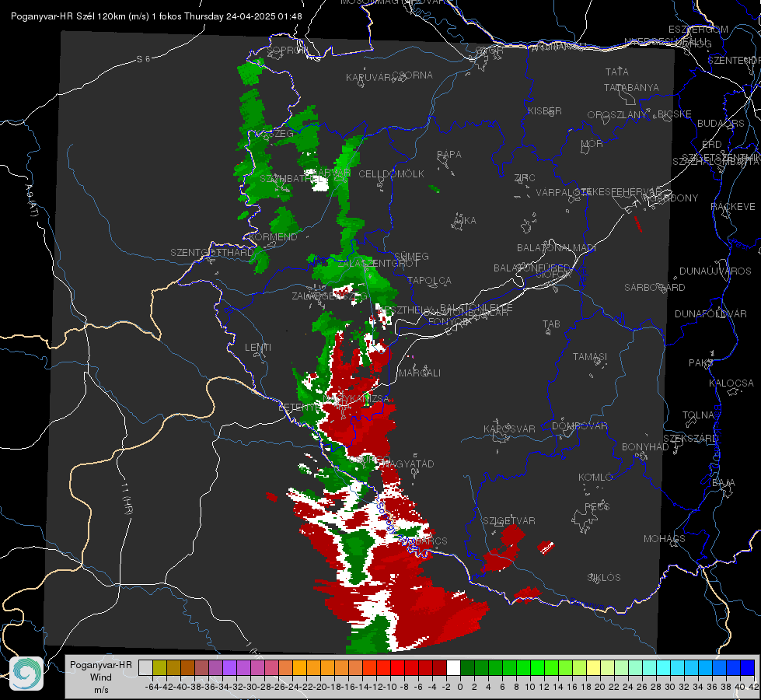Click the DOMBOVAR label

tap(579, 426)
